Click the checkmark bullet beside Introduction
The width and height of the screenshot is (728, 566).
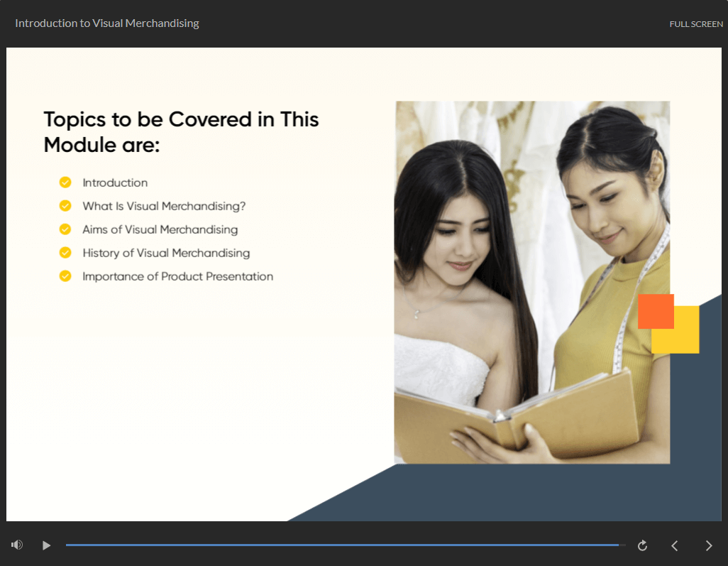65,183
